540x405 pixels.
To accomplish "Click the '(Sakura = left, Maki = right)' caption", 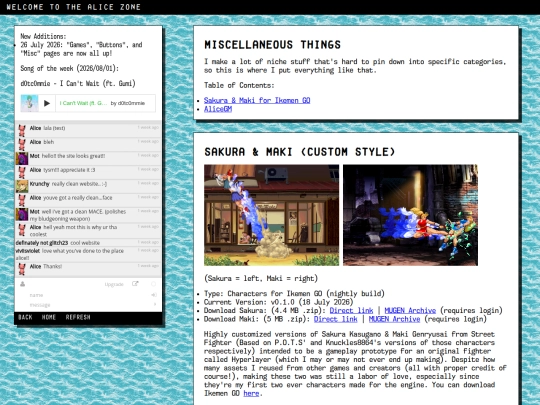I will click(261, 278).
